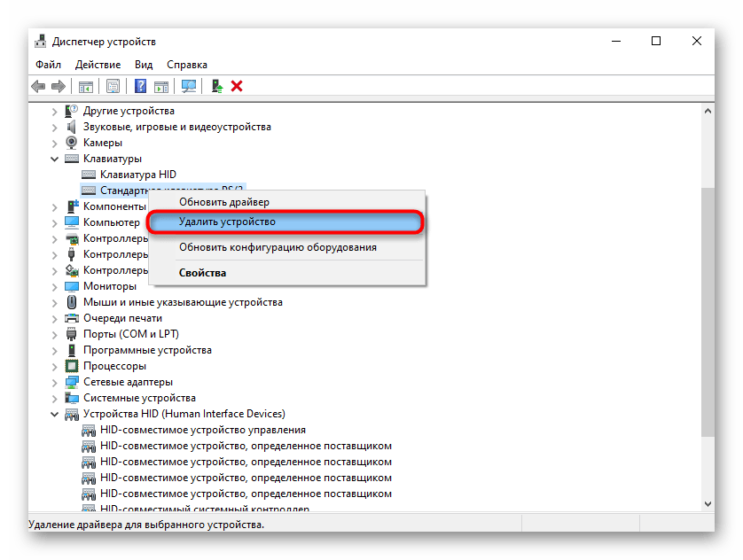Toggle the console tree panel icon
This screenshot has height=560, width=743.
tap(85, 86)
